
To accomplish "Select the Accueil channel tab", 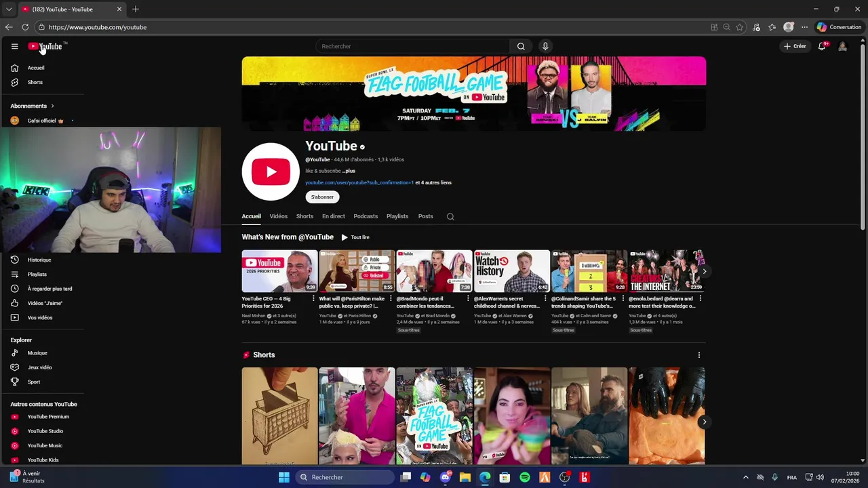I will pos(251,216).
